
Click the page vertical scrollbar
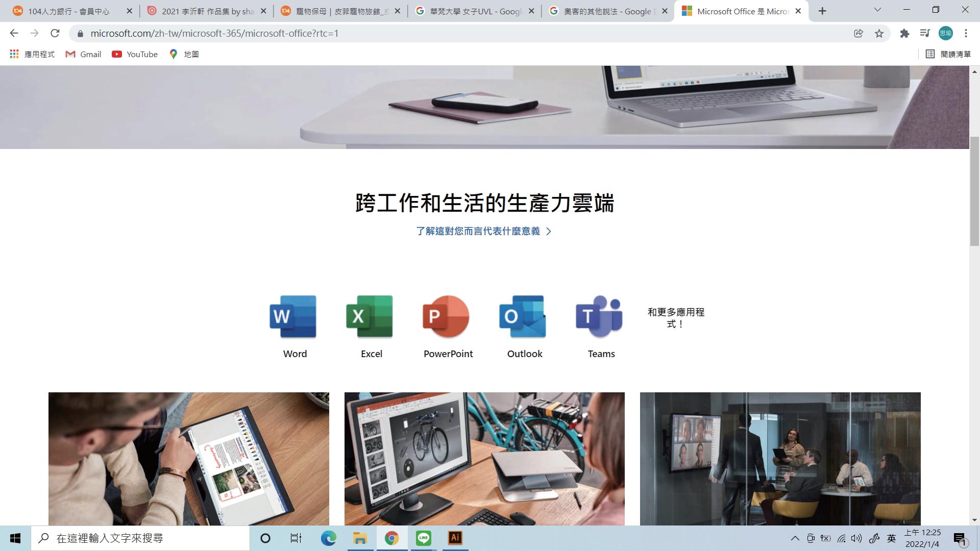click(x=974, y=191)
